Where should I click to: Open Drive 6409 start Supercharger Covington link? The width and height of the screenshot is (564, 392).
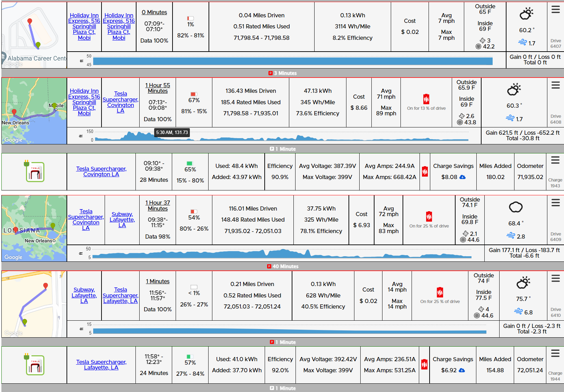pyautogui.click(x=86, y=220)
